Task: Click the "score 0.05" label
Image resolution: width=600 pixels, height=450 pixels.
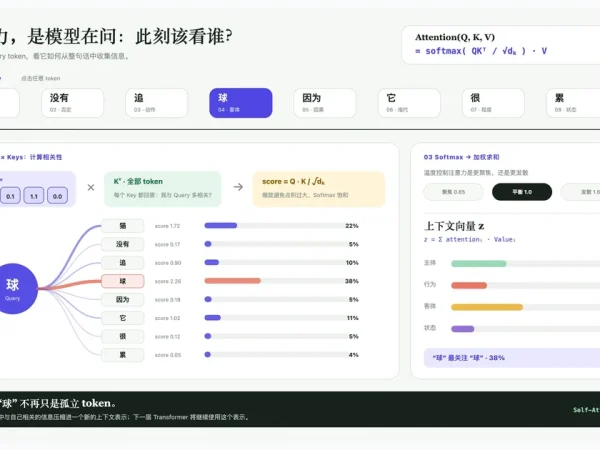Action: pos(168,355)
